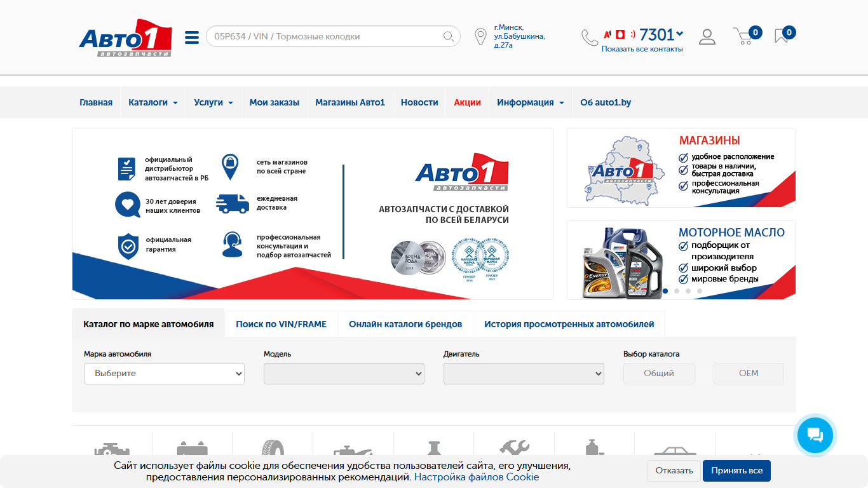Expand the Информация menu

click(531, 102)
